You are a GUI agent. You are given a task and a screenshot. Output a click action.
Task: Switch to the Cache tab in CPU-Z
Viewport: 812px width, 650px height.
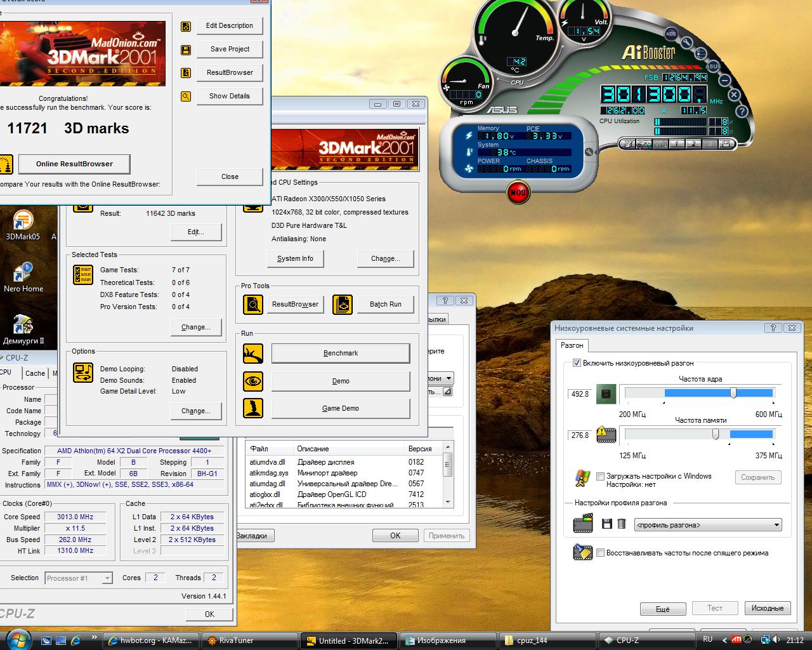35,373
